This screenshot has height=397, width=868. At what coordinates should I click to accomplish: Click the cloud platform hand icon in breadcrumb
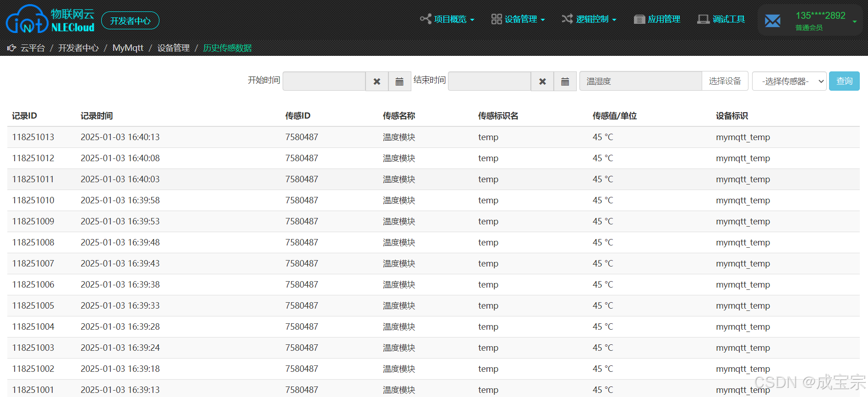[x=11, y=48]
